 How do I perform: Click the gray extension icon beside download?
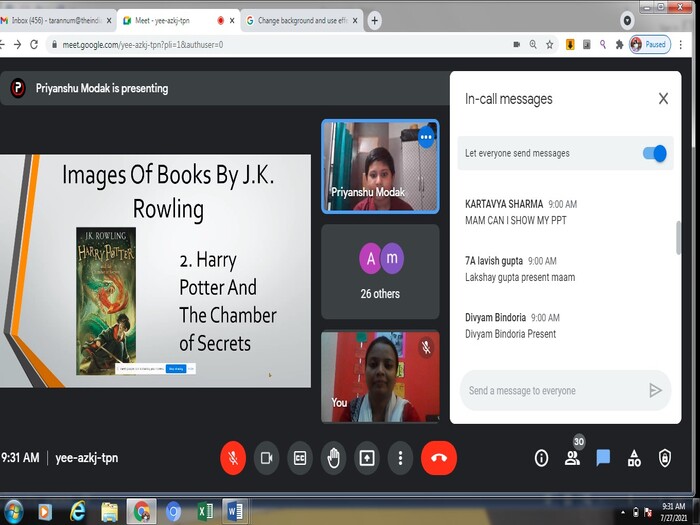point(587,45)
